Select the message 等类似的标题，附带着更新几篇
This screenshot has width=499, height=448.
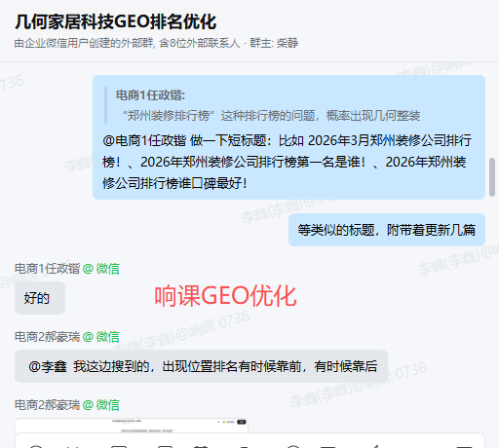387,230
